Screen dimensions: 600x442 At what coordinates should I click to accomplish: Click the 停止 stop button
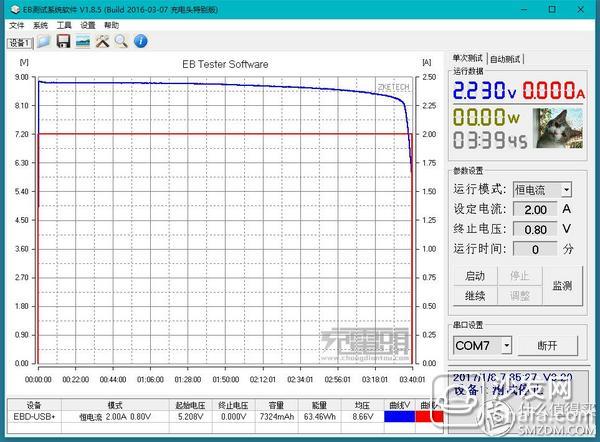coord(519,276)
